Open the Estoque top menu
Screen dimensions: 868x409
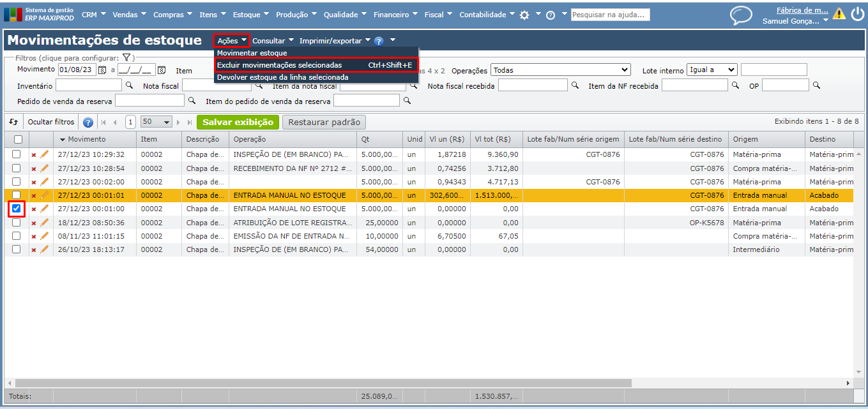click(x=250, y=15)
